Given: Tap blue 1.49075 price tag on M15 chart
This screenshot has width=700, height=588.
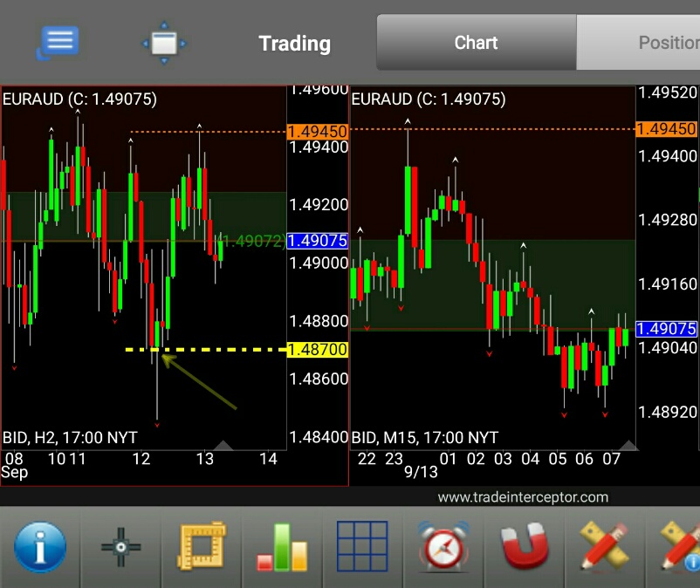Looking at the screenshot, I should (x=666, y=329).
